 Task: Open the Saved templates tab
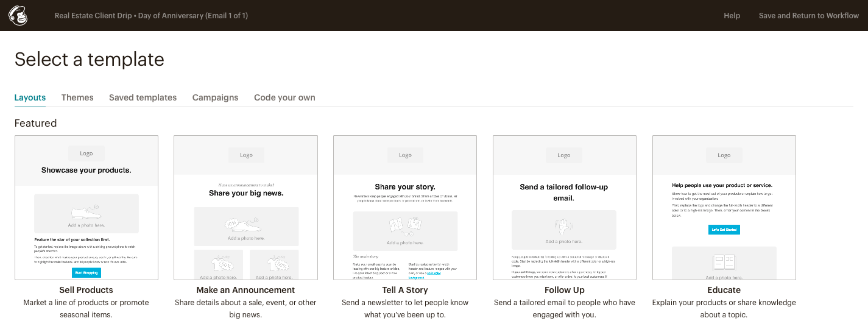click(143, 97)
